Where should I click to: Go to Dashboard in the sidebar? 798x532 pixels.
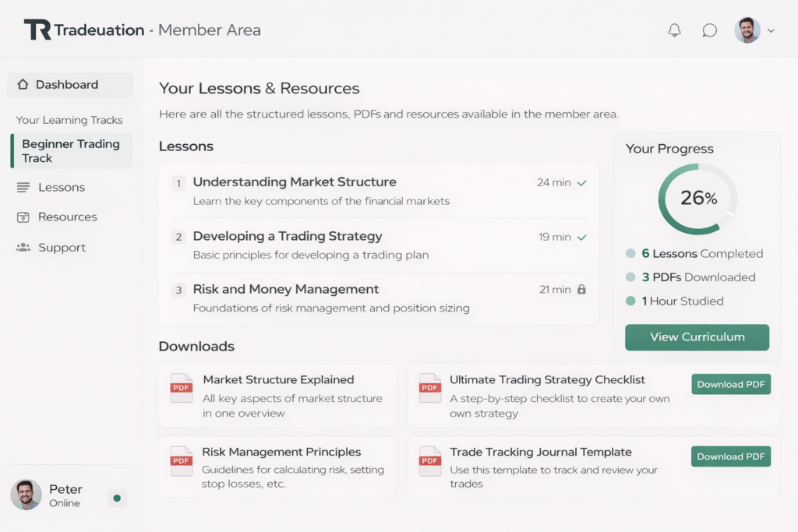coord(67,85)
